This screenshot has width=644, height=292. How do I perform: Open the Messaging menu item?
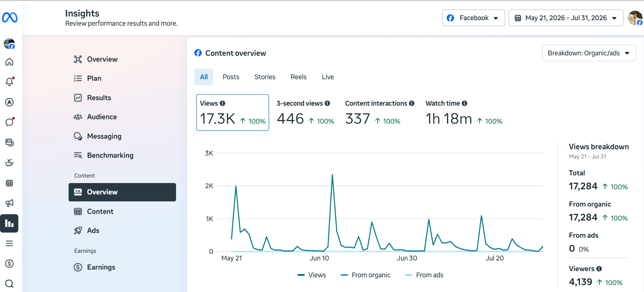tap(122, 136)
